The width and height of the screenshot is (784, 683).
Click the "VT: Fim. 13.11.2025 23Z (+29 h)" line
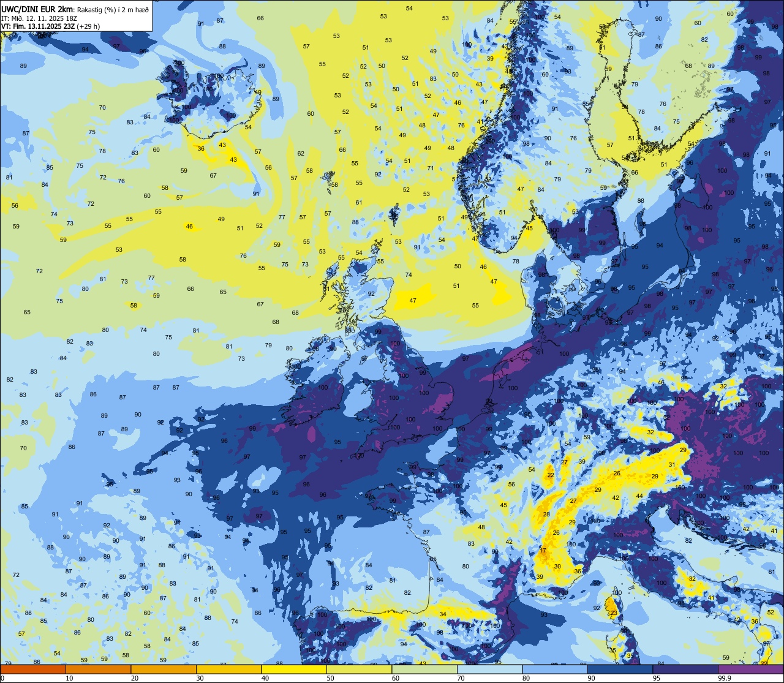[x=50, y=26]
